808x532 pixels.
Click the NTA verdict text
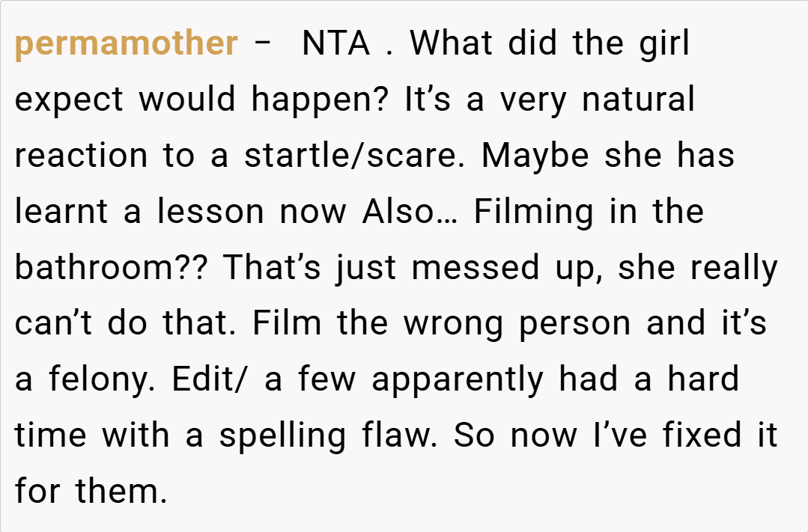[x=336, y=44]
